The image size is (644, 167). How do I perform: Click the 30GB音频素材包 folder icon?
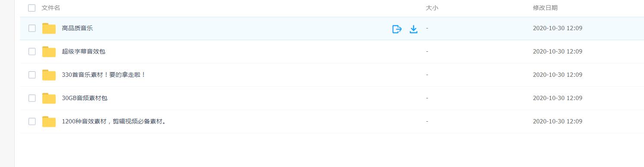point(49,98)
